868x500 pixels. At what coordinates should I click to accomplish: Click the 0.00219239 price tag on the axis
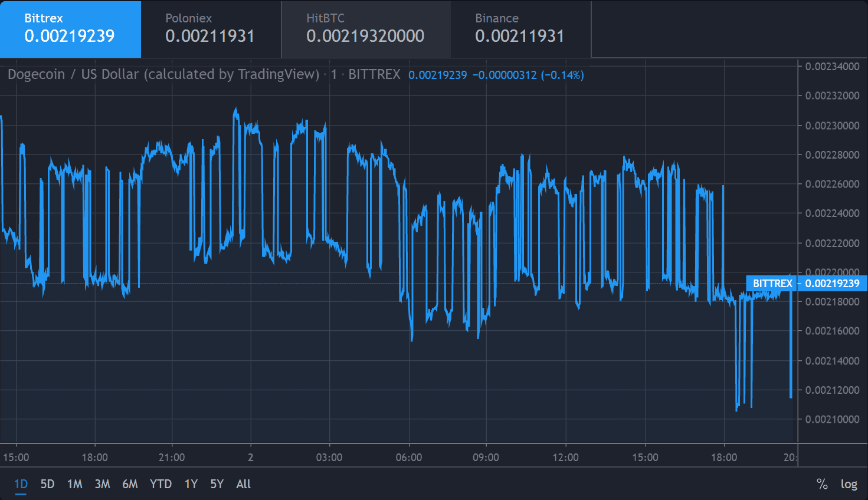[x=832, y=284]
